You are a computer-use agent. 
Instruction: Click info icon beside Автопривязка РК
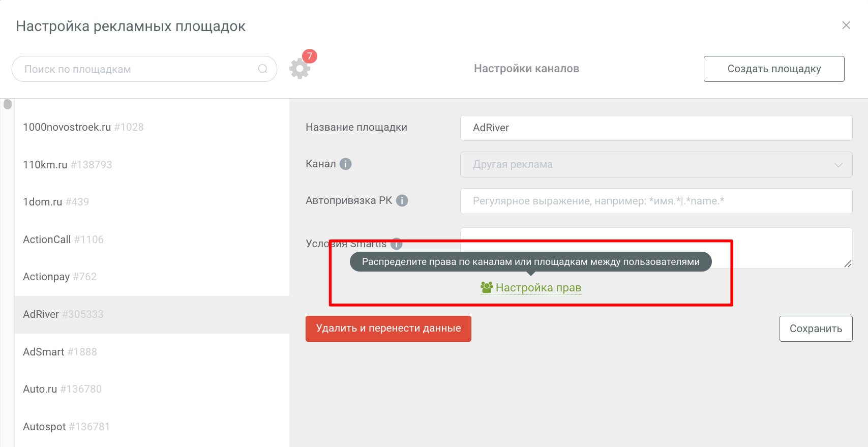click(x=402, y=200)
